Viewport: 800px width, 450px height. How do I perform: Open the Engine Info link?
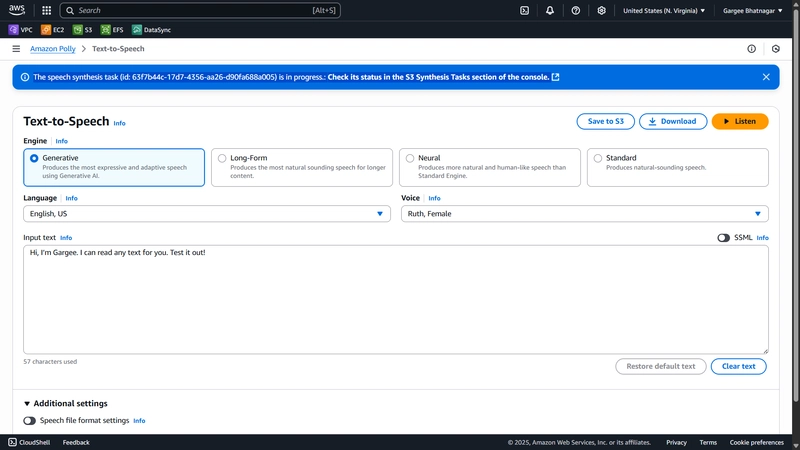(61, 141)
